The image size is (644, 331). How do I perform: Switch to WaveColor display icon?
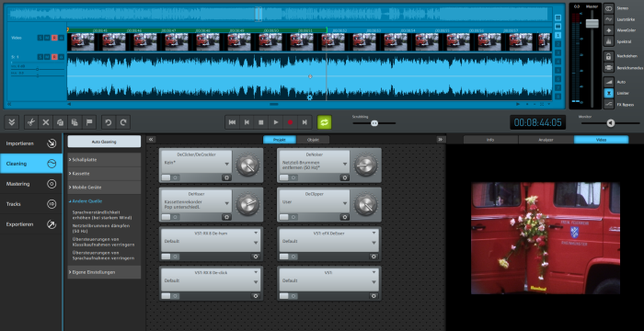(609, 30)
